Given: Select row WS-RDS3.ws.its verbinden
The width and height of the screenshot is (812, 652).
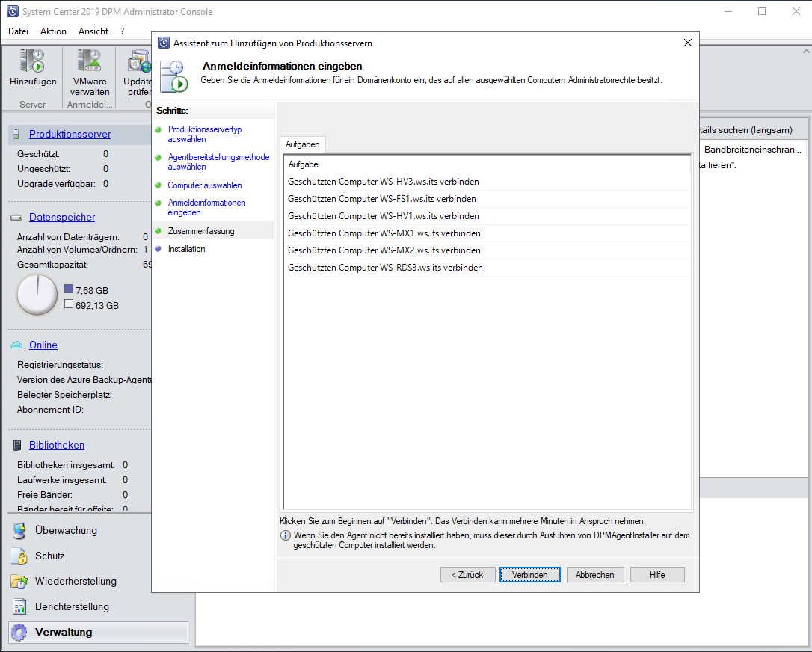Looking at the screenshot, I should (x=487, y=268).
